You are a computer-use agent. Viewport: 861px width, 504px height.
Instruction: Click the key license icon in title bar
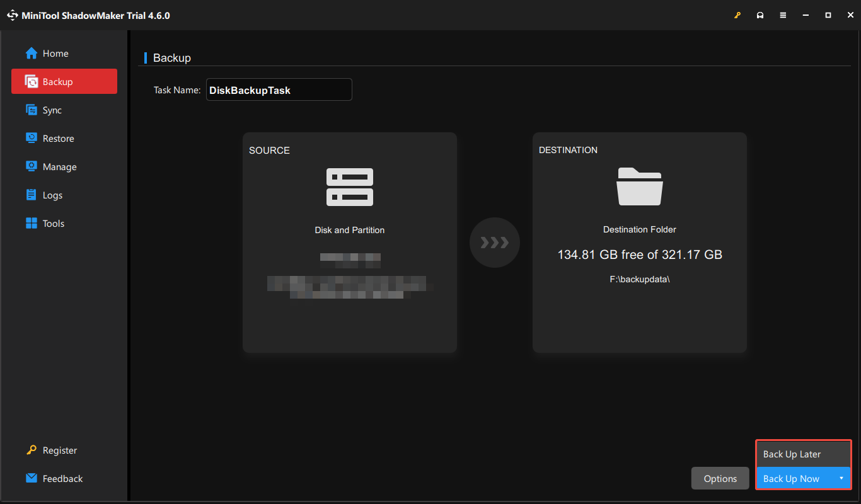(x=737, y=15)
